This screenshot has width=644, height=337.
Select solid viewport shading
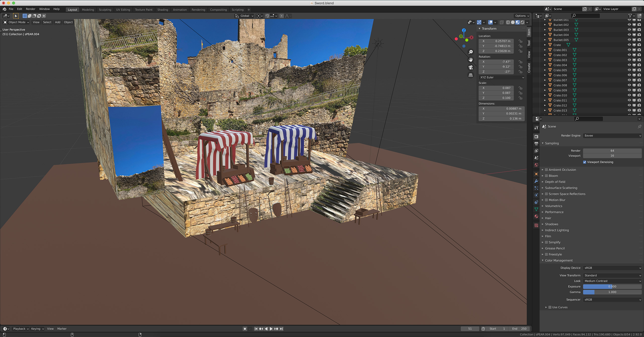513,22
